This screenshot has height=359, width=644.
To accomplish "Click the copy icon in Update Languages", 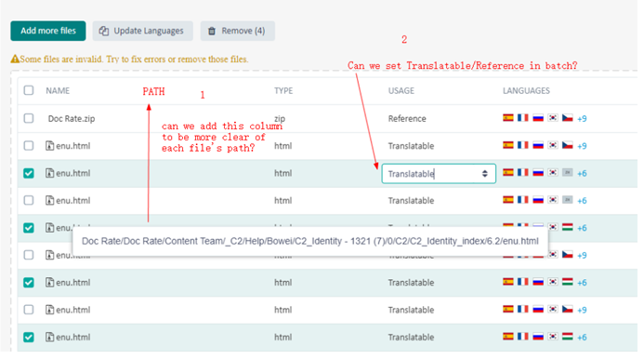I will pyautogui.click(x=104, y=31).
